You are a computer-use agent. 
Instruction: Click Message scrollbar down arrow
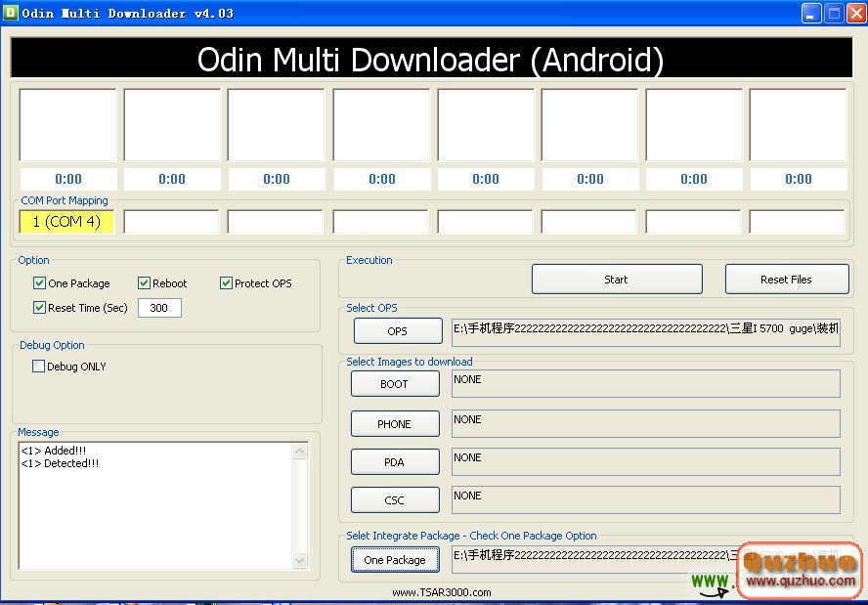pos(299,560)
